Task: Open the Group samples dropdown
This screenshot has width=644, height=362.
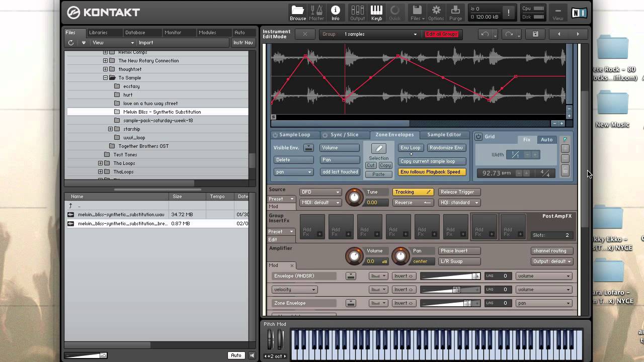Action: [370, 34]
